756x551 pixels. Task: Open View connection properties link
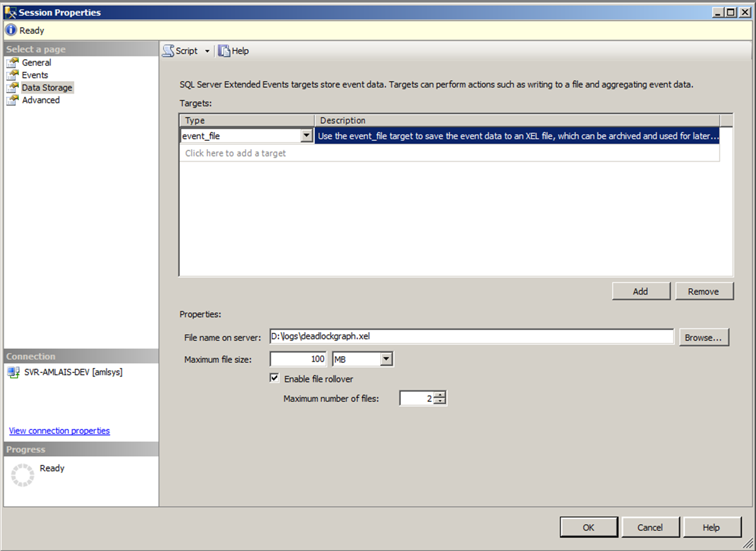[60, 431]
